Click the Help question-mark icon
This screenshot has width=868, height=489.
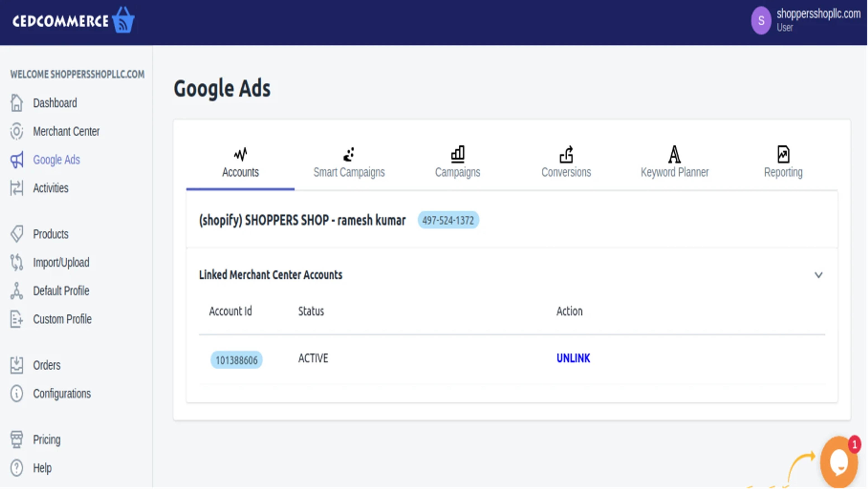click(17, 468)
